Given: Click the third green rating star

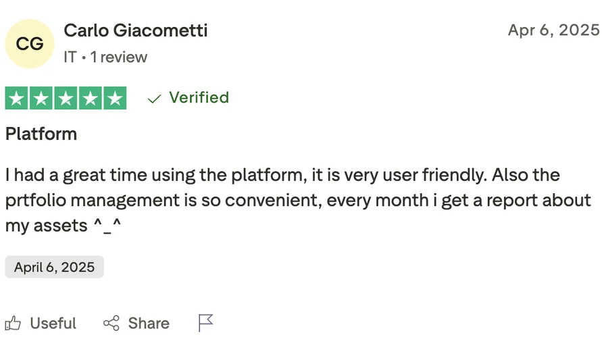Looking at the screenshot, I should [x=66, y=99].
